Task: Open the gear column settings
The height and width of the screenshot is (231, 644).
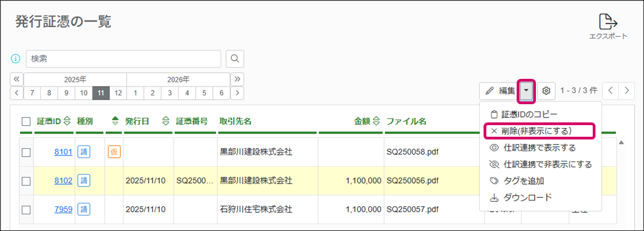Action: coord(546,90)
